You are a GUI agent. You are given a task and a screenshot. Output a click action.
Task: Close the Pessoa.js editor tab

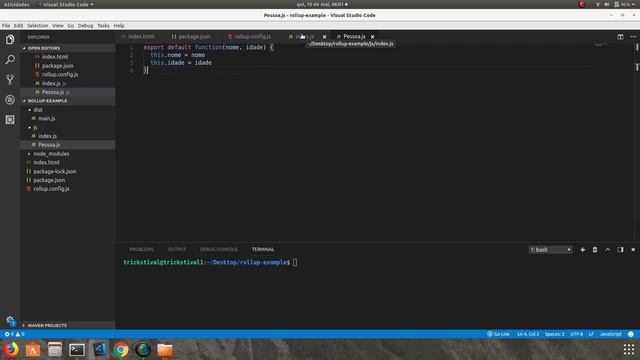coord(372,37)
